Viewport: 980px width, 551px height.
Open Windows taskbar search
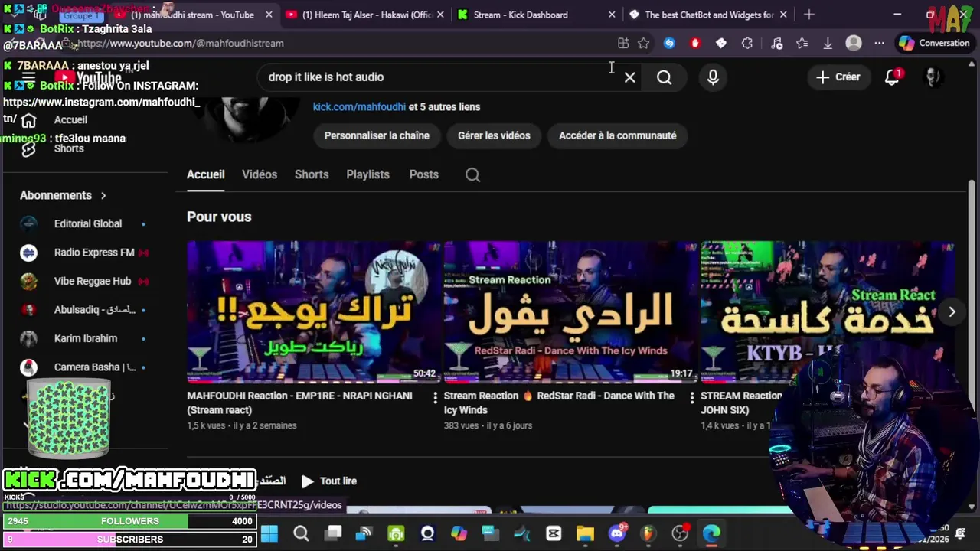[x=301, y=533]
